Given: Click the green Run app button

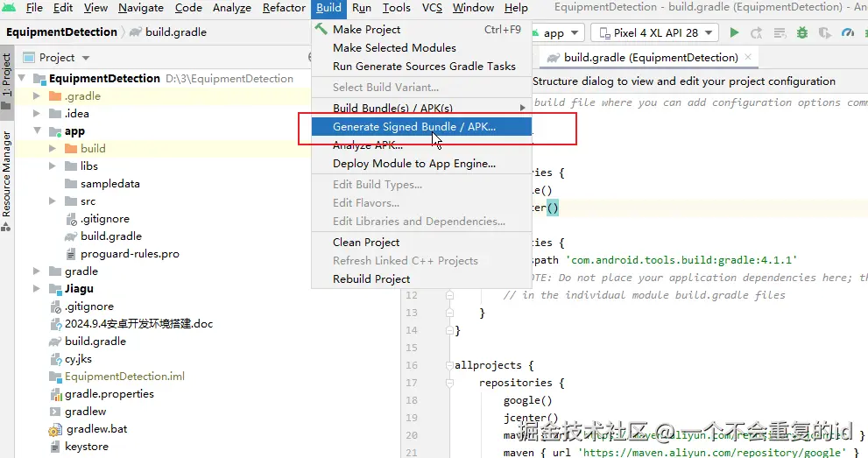Looking at the screenshot, I should pos(734,32).
